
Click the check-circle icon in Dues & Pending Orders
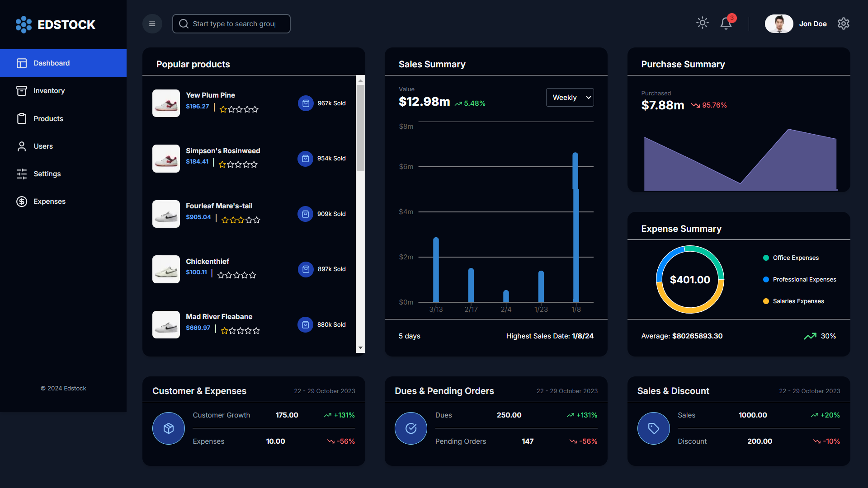411,428
